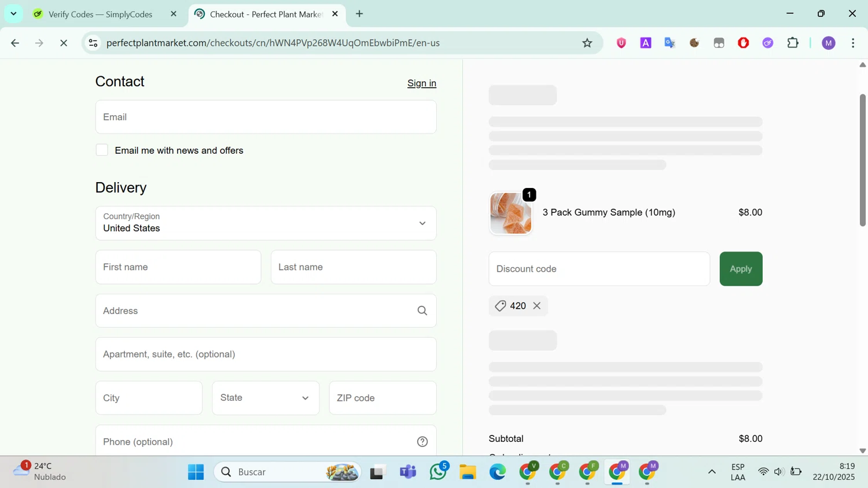Close the Verify Codes tab
Screen dimensions: 868x488
pyautogui.click(x=174, y=14)
